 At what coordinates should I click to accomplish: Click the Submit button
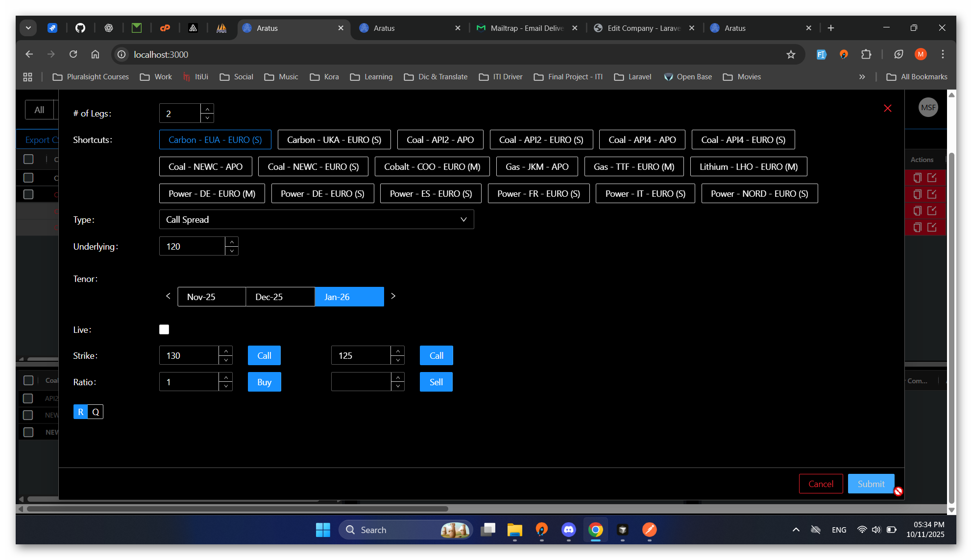point(871,484)
